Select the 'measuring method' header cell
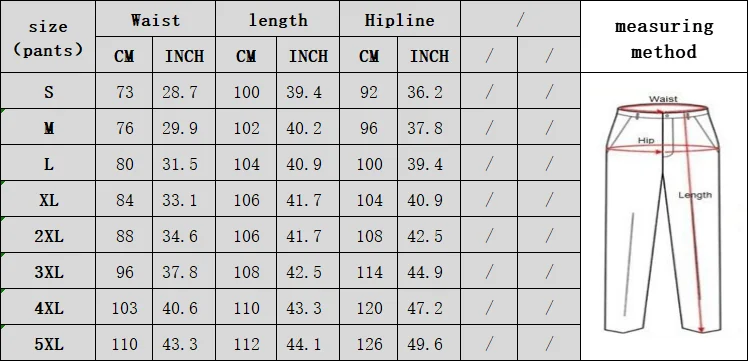Screen dimensions: 748x361 [x=664, y=37]
